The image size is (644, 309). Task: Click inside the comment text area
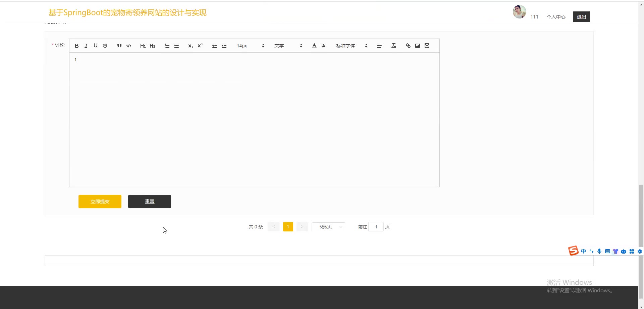point(254,120)
